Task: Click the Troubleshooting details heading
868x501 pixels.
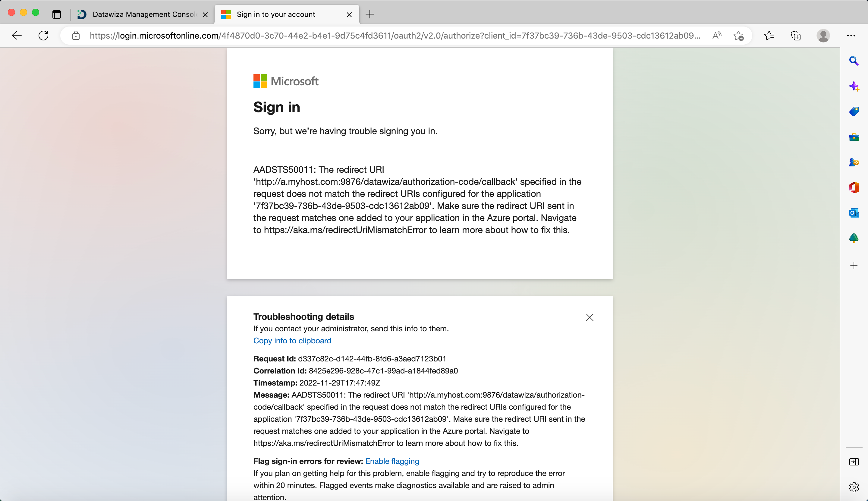Action: coord(304,317)
